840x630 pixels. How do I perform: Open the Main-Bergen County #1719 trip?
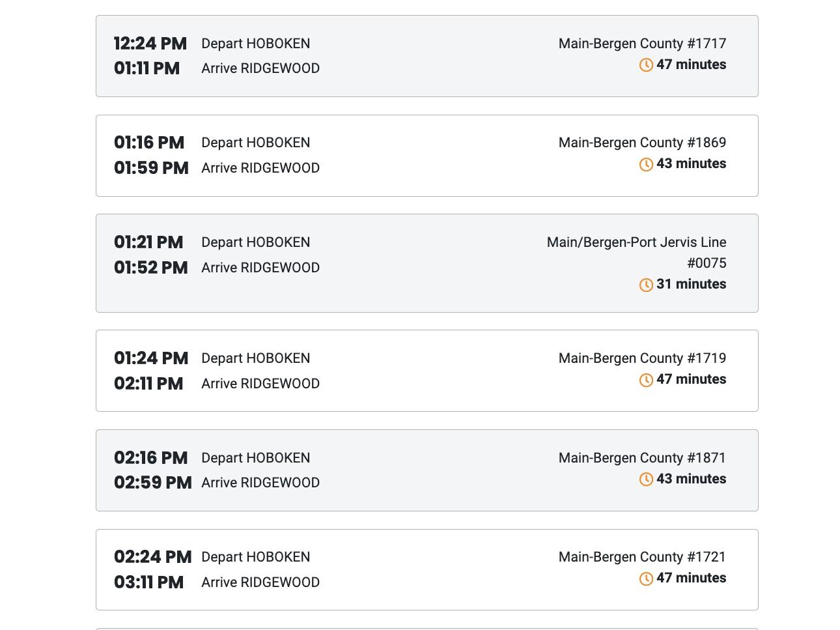click(427, 371)
